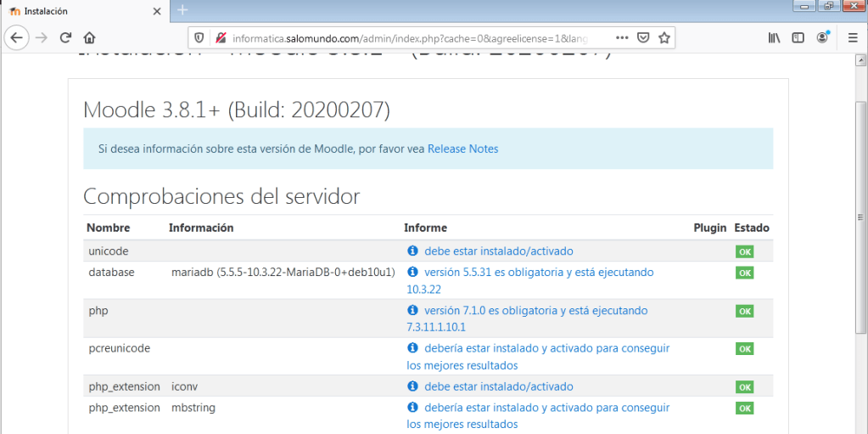The height and width of the screenshot is (434, 868).
Task: Click the URL address bar field
Action: click(407, 37)
